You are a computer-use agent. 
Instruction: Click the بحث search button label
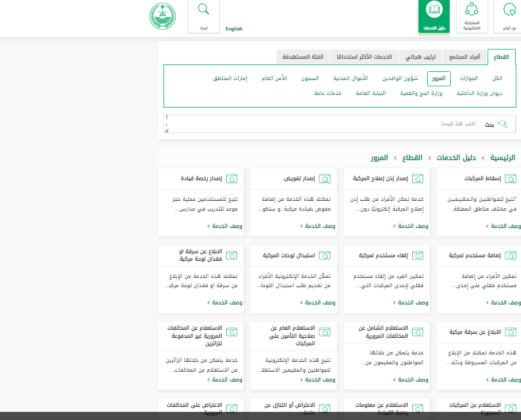tap(489, 124)
